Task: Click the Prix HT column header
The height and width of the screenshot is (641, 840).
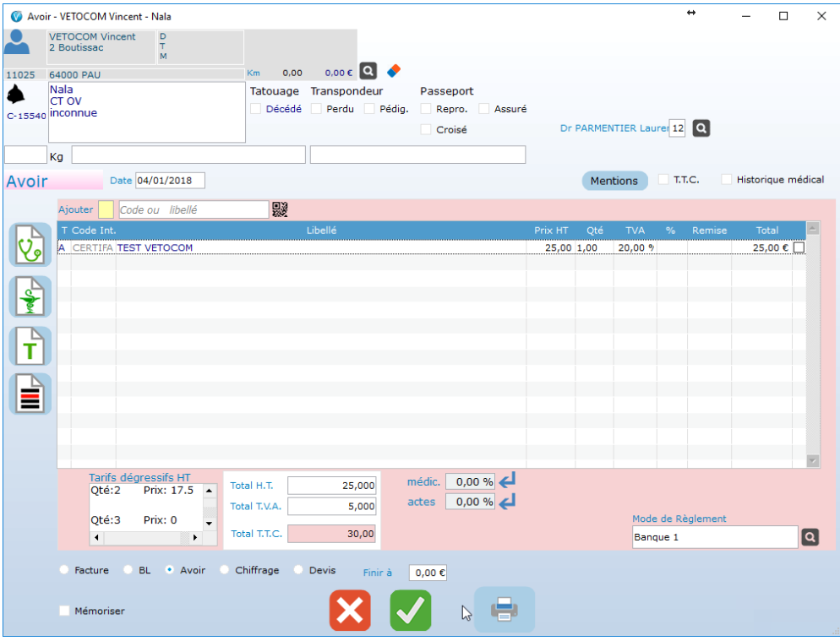Action: click(x=551, y=231)
